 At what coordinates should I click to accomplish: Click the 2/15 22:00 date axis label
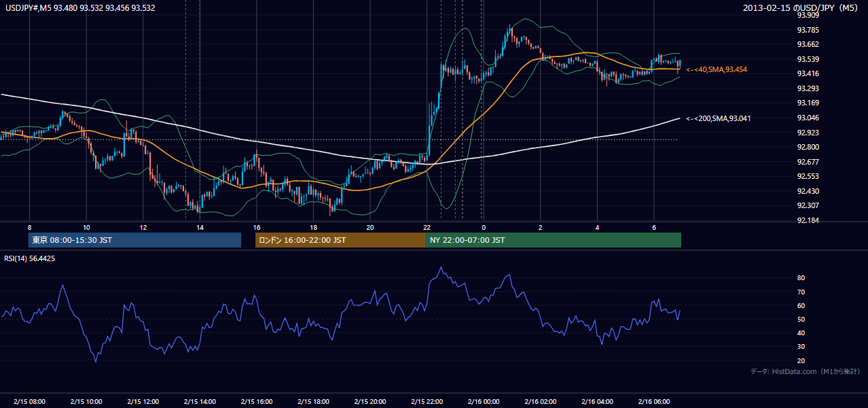coord(427,402)
